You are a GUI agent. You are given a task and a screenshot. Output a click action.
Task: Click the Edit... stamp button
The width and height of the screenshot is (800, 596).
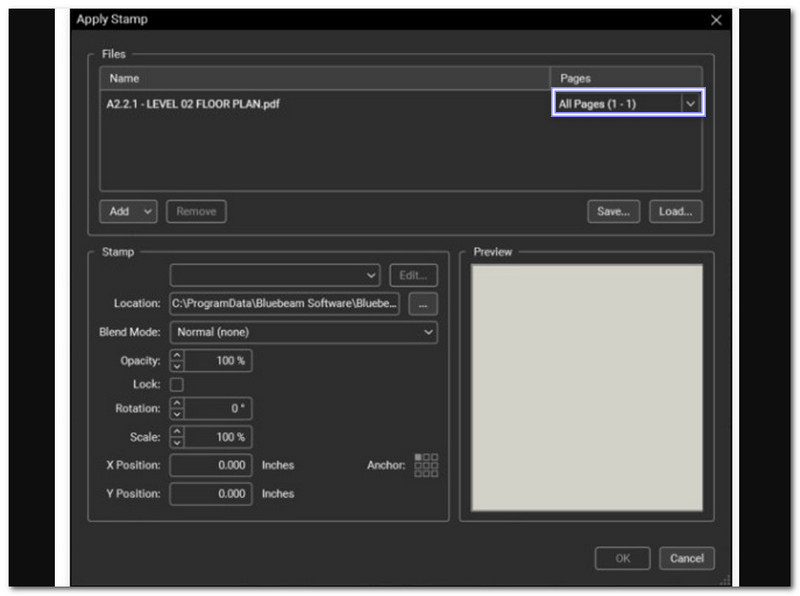click(413, 275)
